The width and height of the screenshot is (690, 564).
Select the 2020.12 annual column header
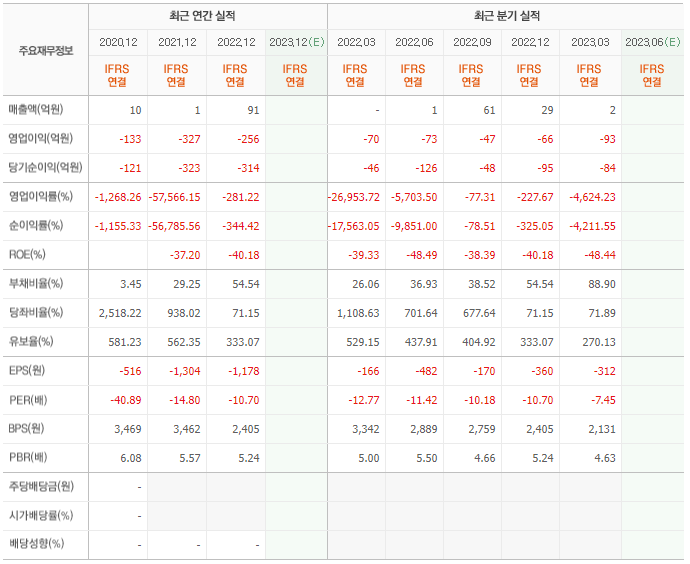point(118,42)
